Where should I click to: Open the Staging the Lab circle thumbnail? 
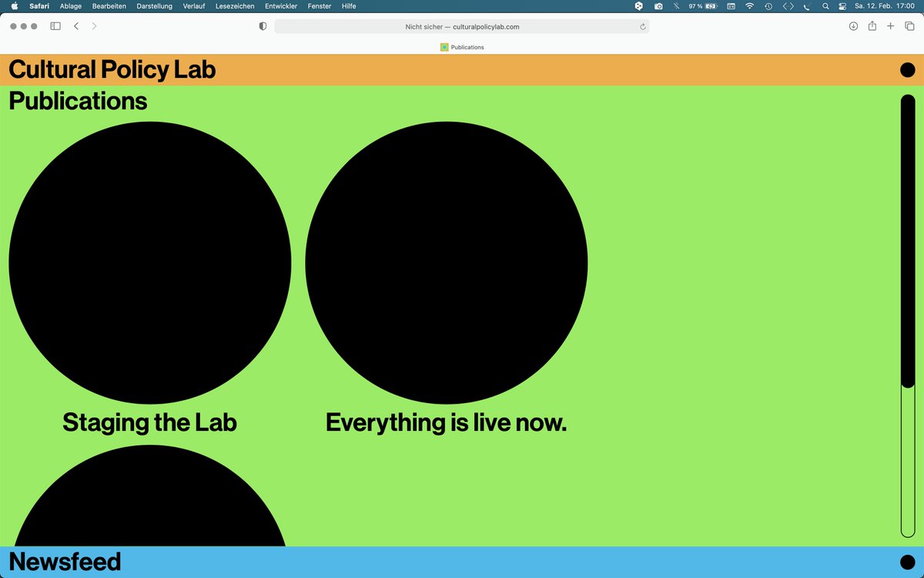pos(150,263)
